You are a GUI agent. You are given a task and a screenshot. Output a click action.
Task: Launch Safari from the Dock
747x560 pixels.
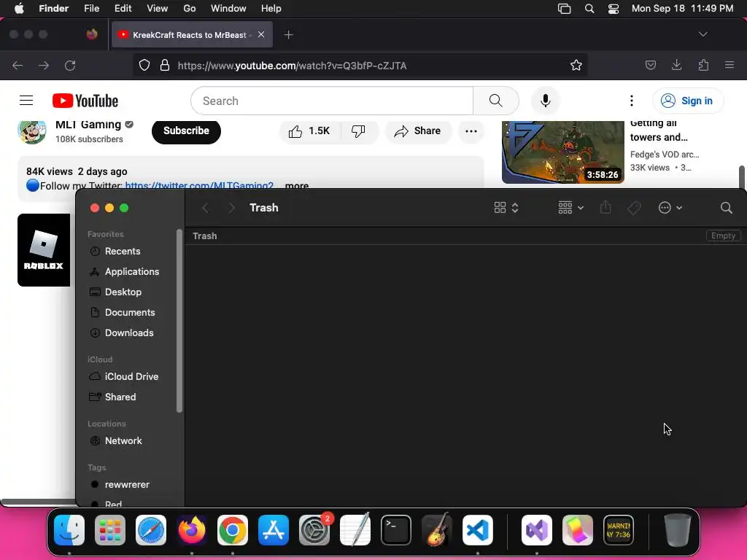coord(151,530)
